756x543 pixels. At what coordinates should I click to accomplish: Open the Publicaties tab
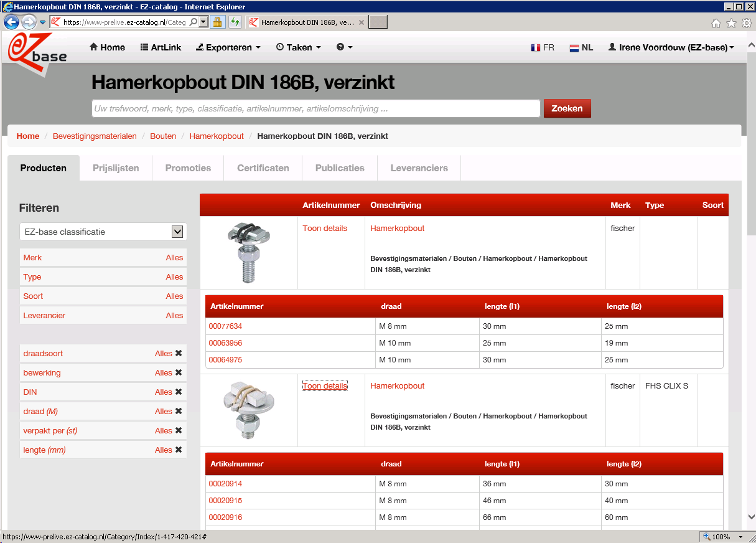pos(340,168)
